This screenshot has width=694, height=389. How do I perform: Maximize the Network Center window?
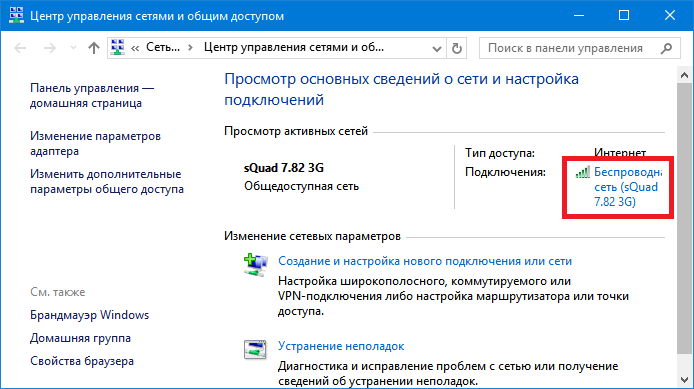(624, 15)
